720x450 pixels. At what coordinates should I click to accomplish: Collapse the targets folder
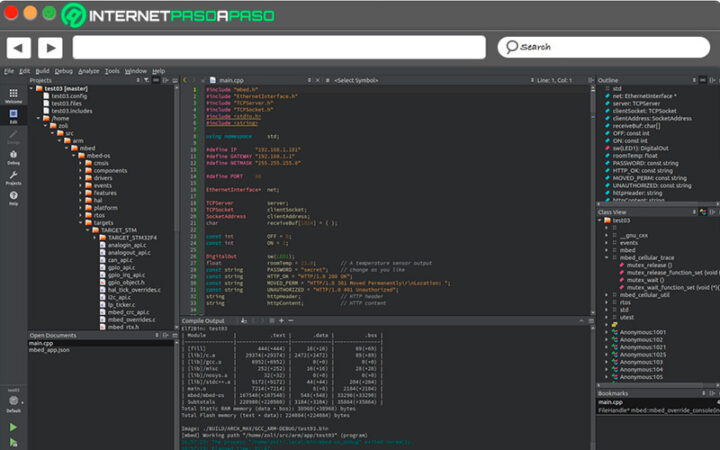[x=81, y=221]
